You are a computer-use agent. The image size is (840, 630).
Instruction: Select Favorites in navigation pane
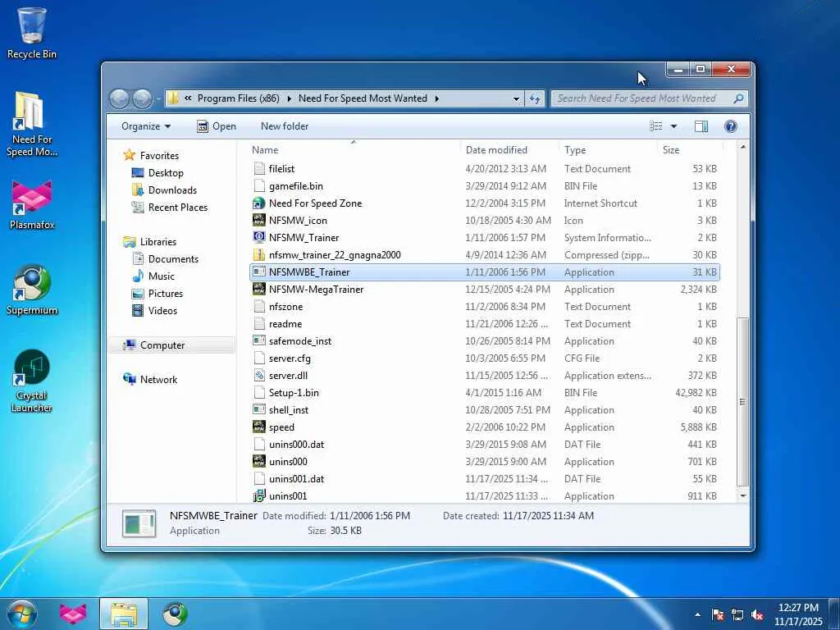coord(159,155)
